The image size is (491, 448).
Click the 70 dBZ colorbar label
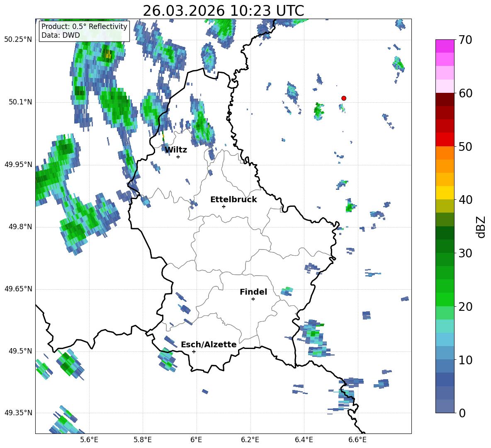point(465,40)
